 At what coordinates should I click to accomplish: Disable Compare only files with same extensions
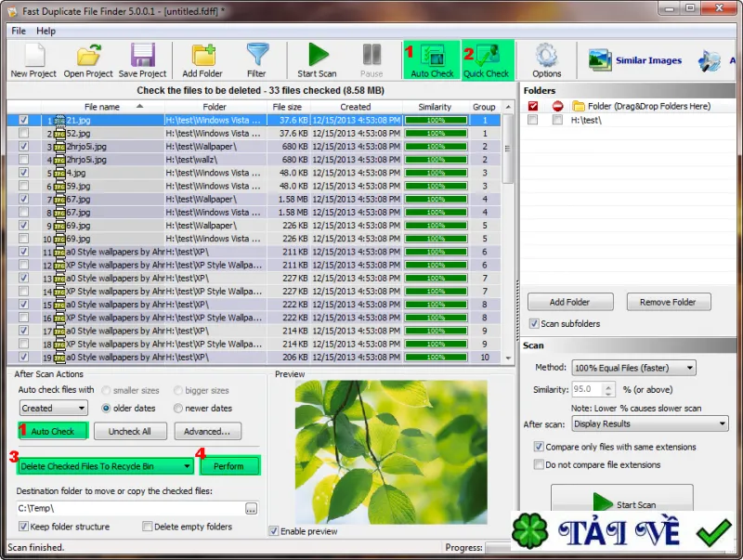(540, 447)
